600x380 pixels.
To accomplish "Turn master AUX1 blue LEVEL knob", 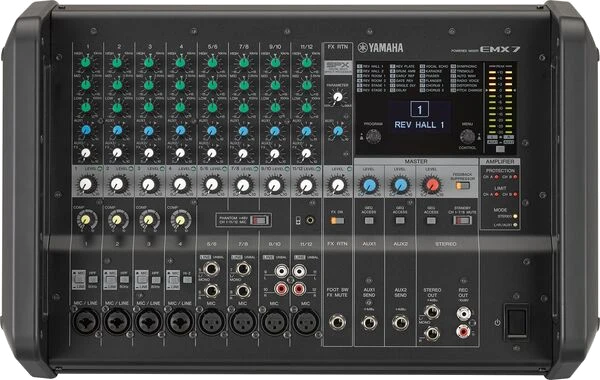I will click(x=369, y=185).
